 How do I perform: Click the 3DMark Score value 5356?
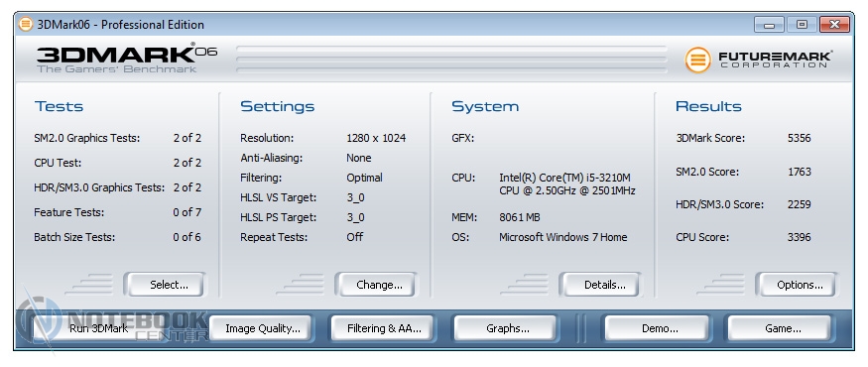pyautogui.click(x=799, y=139)
